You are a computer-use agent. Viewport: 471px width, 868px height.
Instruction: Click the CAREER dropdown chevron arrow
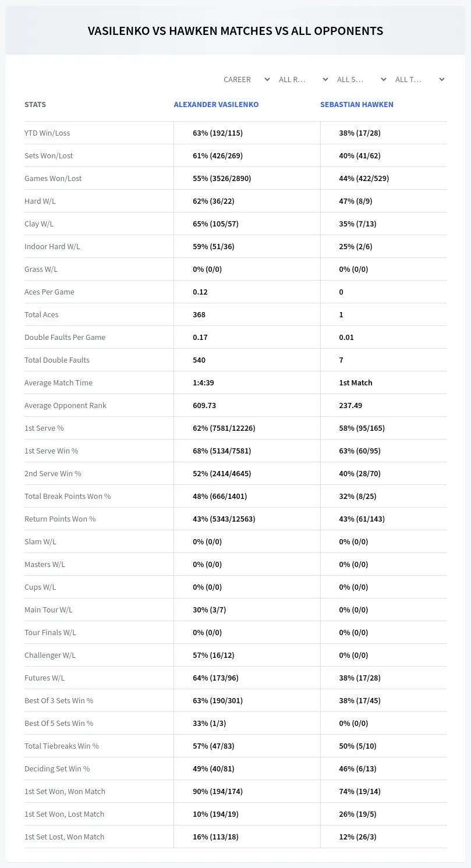tap(267, 79)
